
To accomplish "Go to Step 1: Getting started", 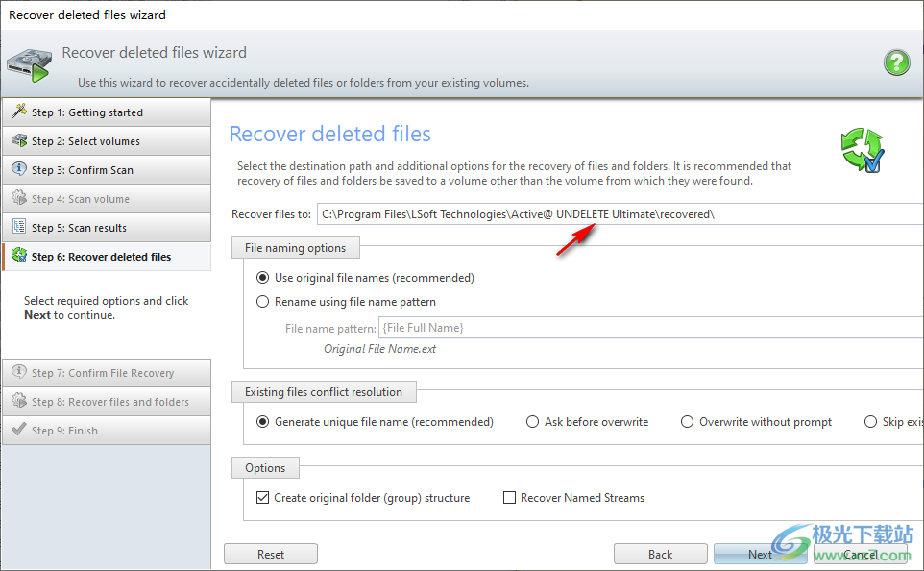I will (107, 112).
